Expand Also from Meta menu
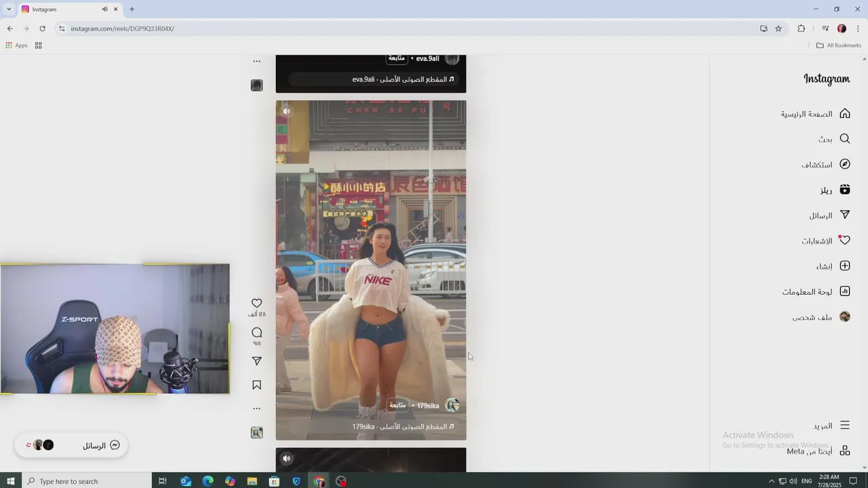 coord(844,451)
